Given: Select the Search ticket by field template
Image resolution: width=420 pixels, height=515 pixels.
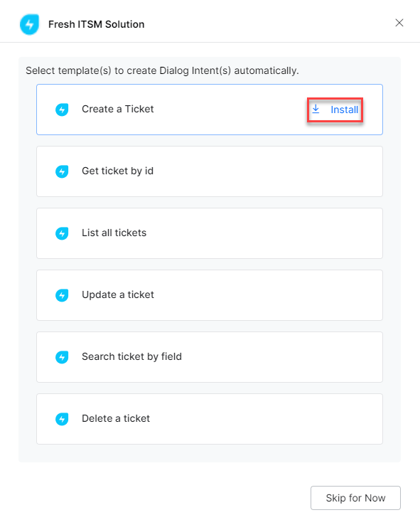Looking at the screenshot, I should [210, 357].
